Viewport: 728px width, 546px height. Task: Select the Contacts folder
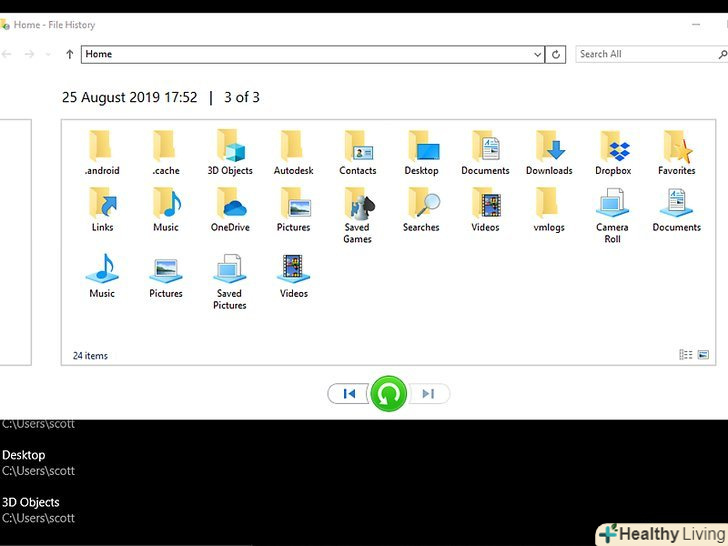[357, 153]
